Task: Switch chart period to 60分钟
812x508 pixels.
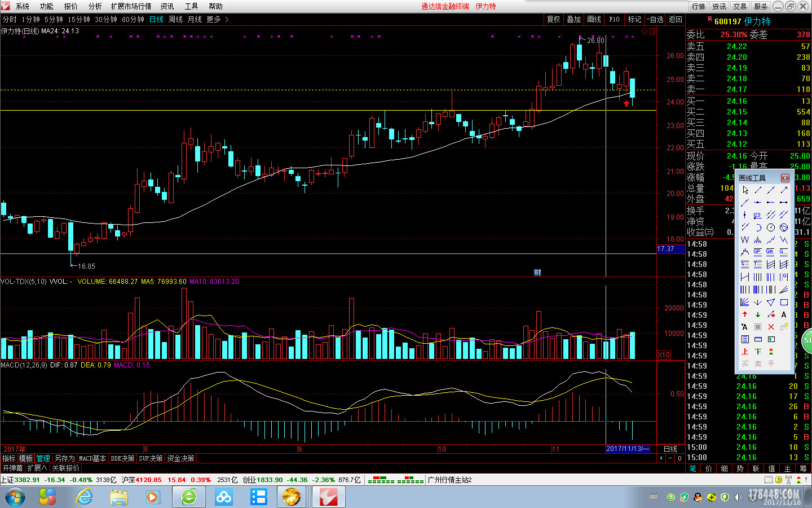Action: tap(133, 19)
